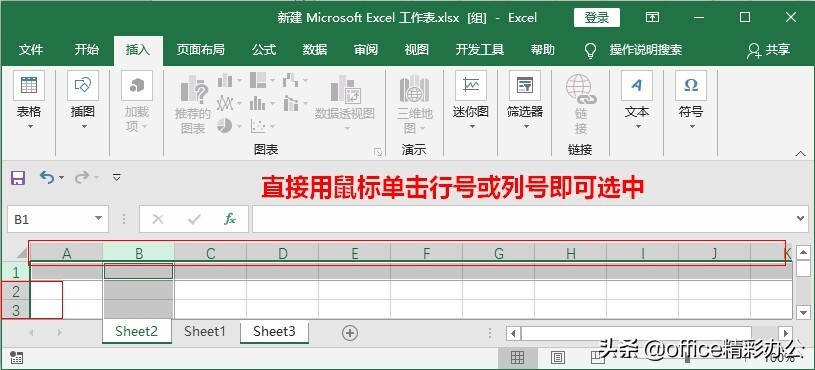Screen dimensions: 815x370
Task: Open the Name Box dropdown showing B1
Action: [x=98, y=219]
